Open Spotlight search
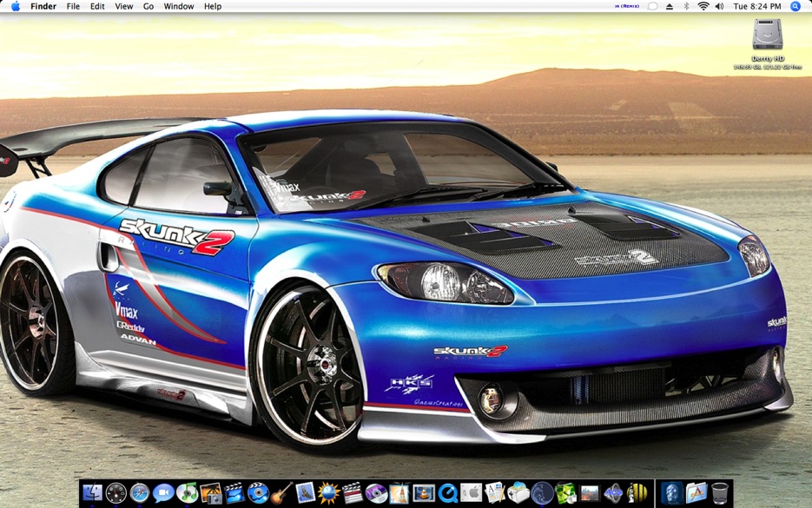Viewport: 812px width, 508px height. click(796, 6)
